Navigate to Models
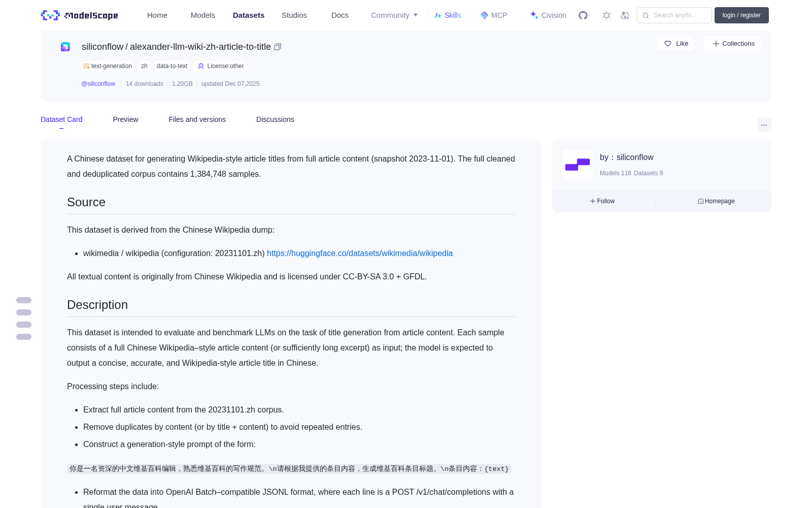 click(x=203, y=15)
